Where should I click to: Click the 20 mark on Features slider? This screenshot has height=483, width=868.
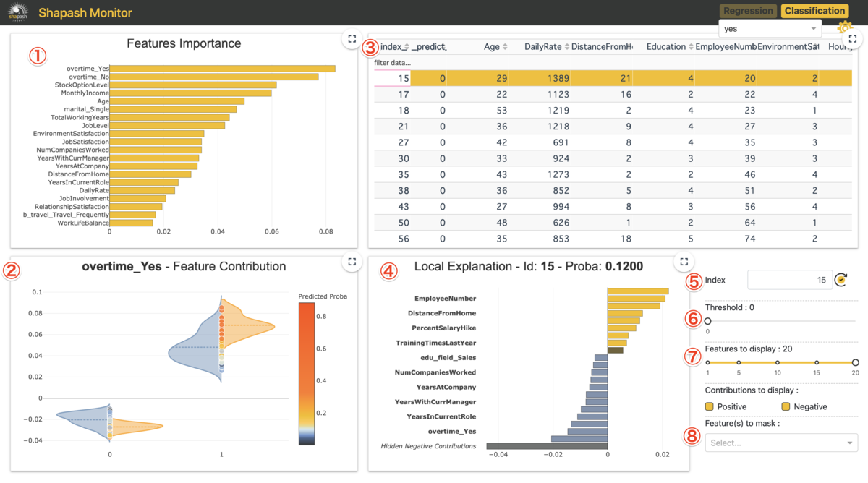[x=855, y=362]
